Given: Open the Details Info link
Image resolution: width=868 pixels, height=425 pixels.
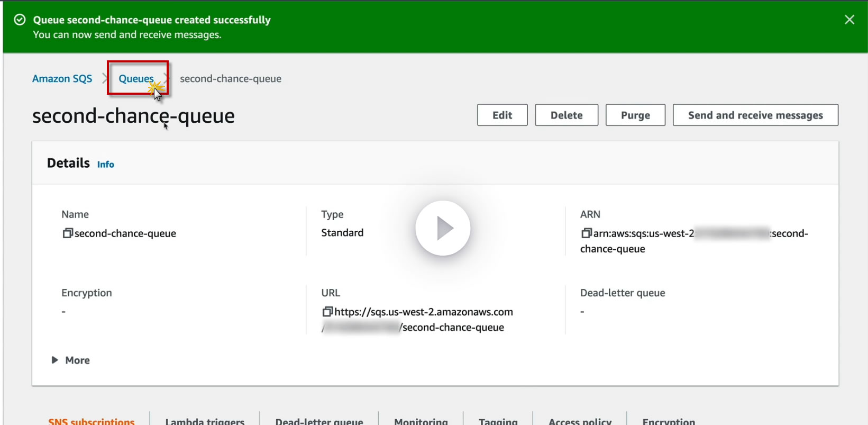Looking at the screenshot, I should pos(106,165).
